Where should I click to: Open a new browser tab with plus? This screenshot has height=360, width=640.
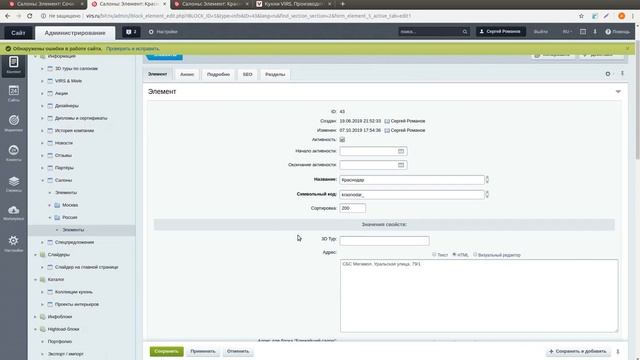[x=342, y=4]
